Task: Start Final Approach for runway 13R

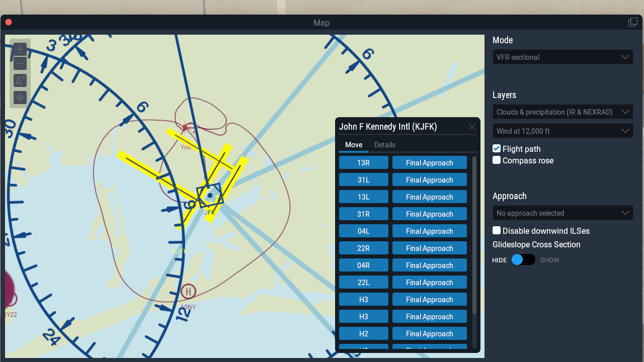Action: pyautogui.click(x=430, y=163)
